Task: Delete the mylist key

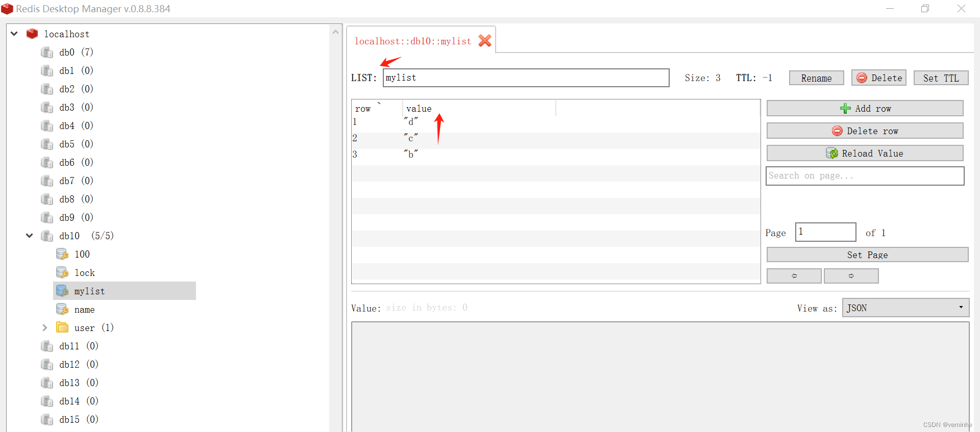Action: click(879, 78)
